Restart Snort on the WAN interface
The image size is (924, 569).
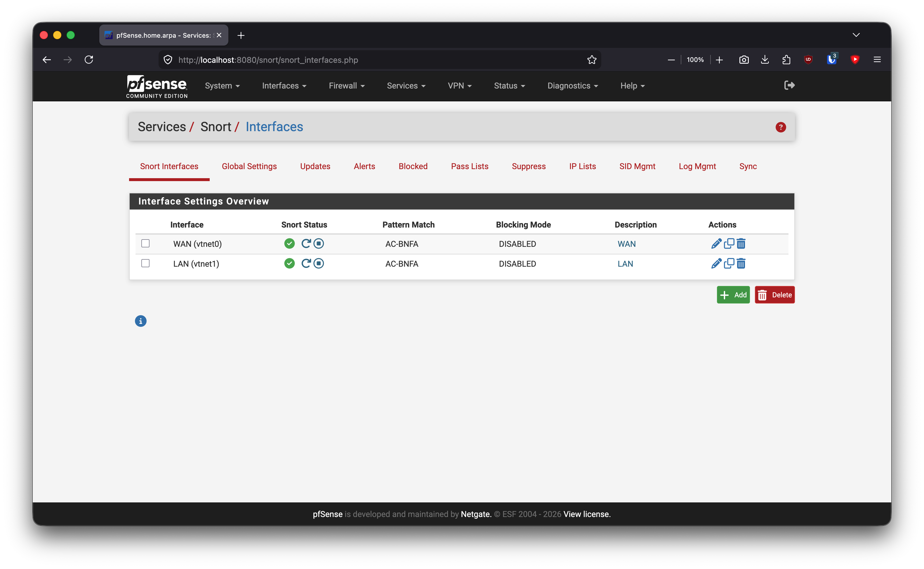(x=306, y=244)
